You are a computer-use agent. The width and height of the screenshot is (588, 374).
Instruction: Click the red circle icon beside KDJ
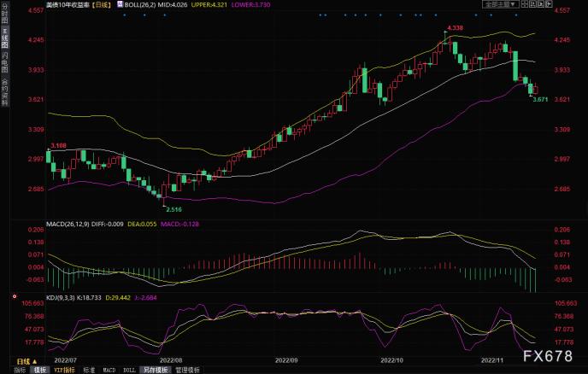coord(15,296)
